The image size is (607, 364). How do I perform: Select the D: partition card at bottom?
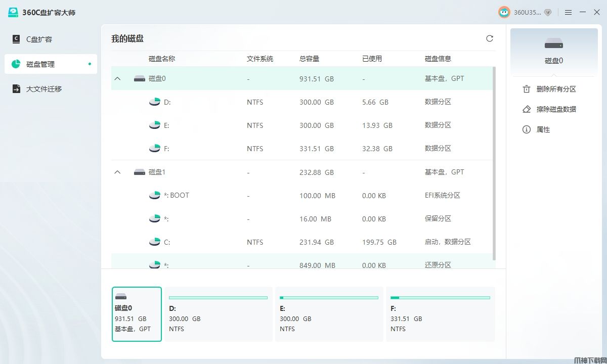218,314
